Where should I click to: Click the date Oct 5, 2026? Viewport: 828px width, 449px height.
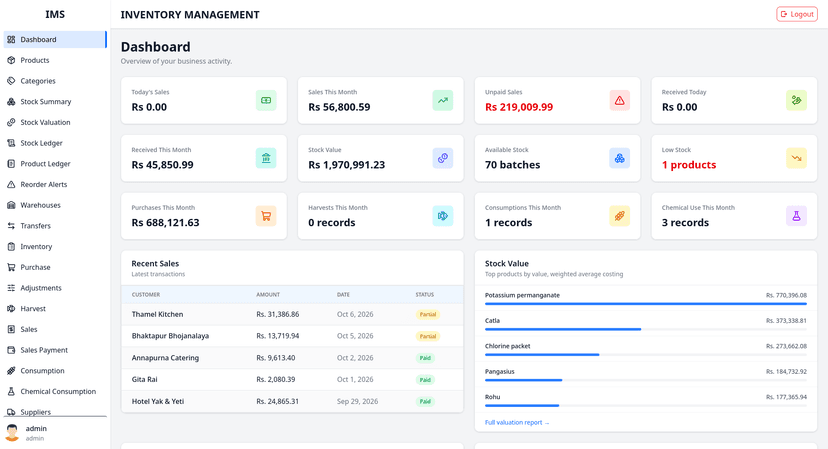point(355,336)
